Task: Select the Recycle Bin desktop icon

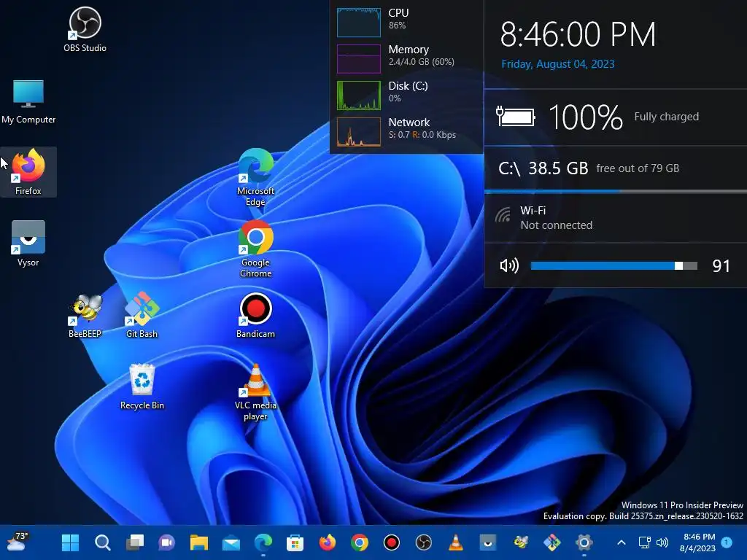Action: (x=142, y=386)
